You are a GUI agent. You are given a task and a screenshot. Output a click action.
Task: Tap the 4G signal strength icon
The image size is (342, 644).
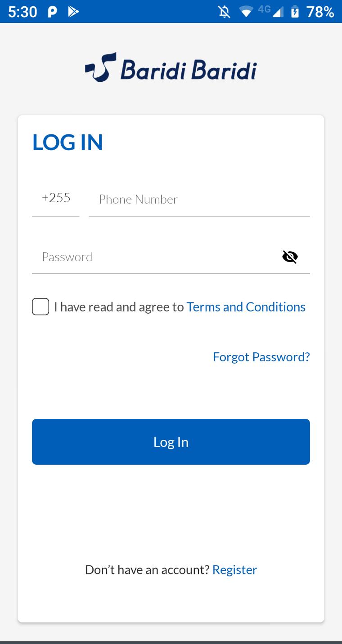tap(271, 12)
